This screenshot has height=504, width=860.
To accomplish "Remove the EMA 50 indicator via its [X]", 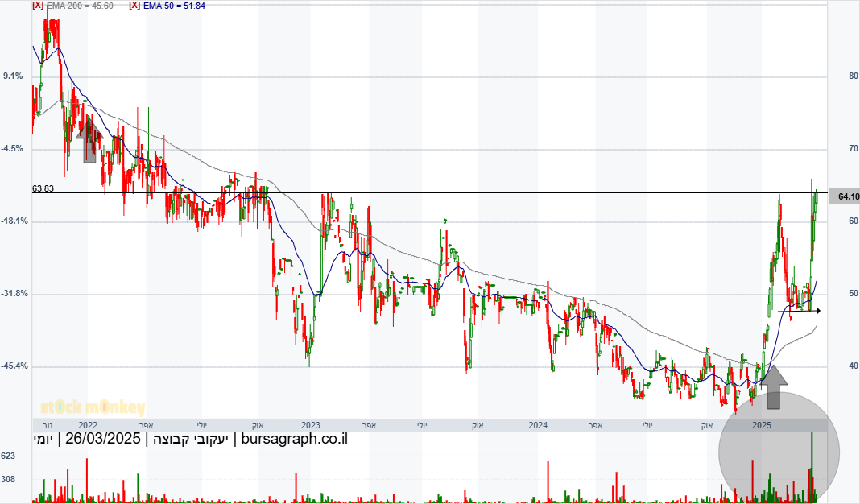I will point(134,6).
